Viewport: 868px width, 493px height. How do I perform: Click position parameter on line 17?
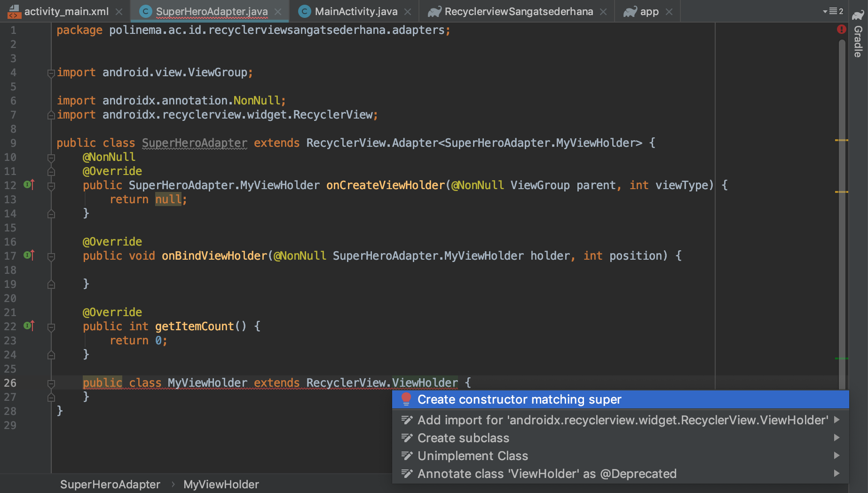(x=636, y=256)
